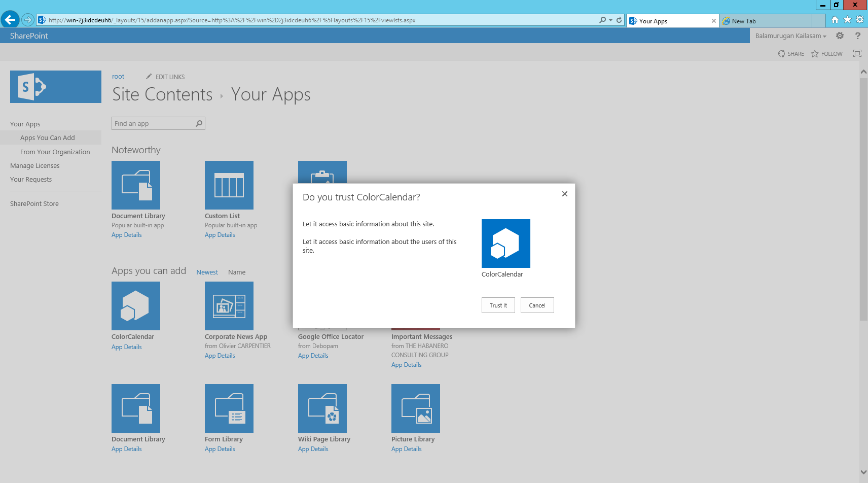Close the trust dialog with X
Screen dimensions: 868x483
(564, 194)
